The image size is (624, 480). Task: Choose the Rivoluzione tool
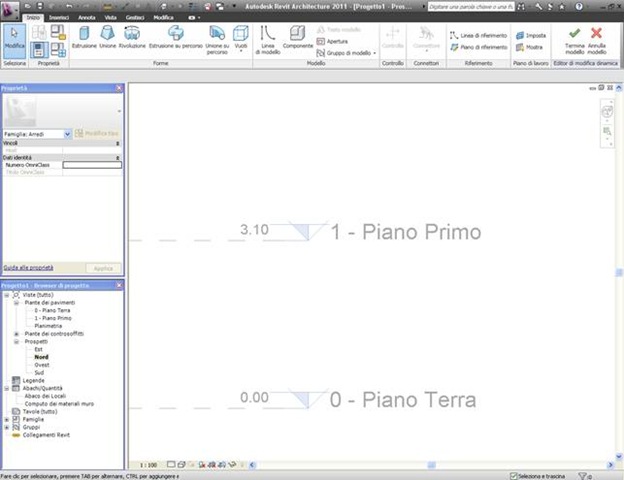coord(132,39)
